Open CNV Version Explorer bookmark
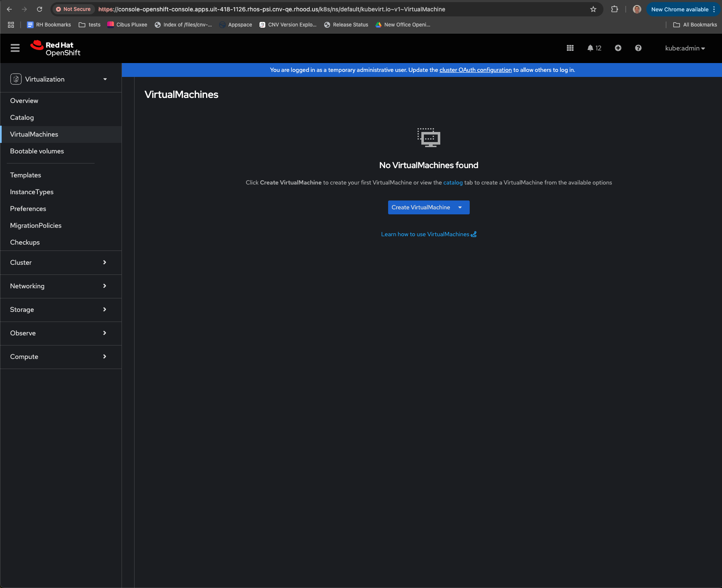 coord(288,25)
